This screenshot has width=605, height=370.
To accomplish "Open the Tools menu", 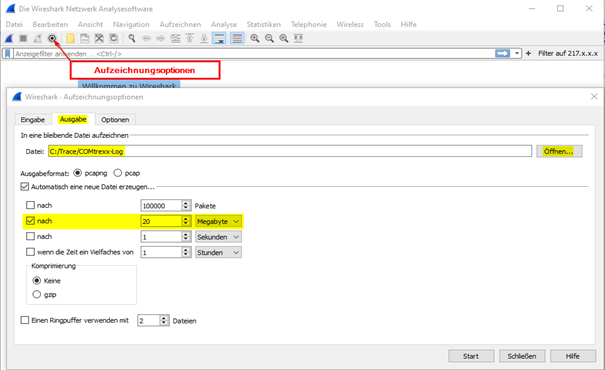I will click(x=382, y=24).
